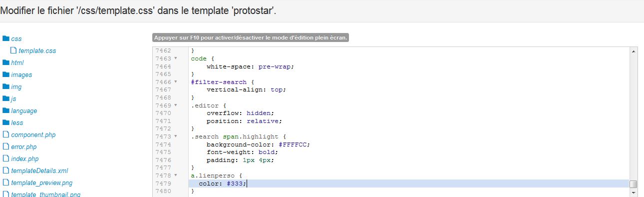Image resolution: width=644 pixels, height=197 pixels.
Task: Place cursor on the color: #333 line
Action: tap(409, 183)
